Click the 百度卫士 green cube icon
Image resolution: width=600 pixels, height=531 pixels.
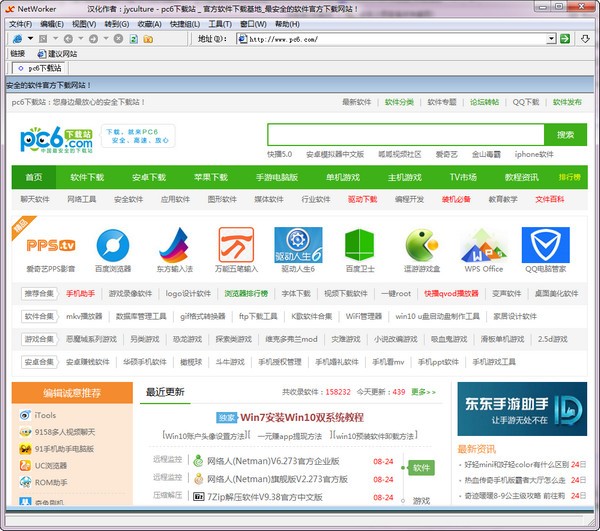pos(360,245)
